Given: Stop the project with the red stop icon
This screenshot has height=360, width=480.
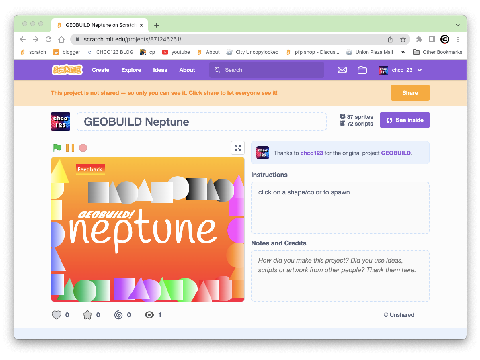Looking at the screenshot, I should 83,148.
